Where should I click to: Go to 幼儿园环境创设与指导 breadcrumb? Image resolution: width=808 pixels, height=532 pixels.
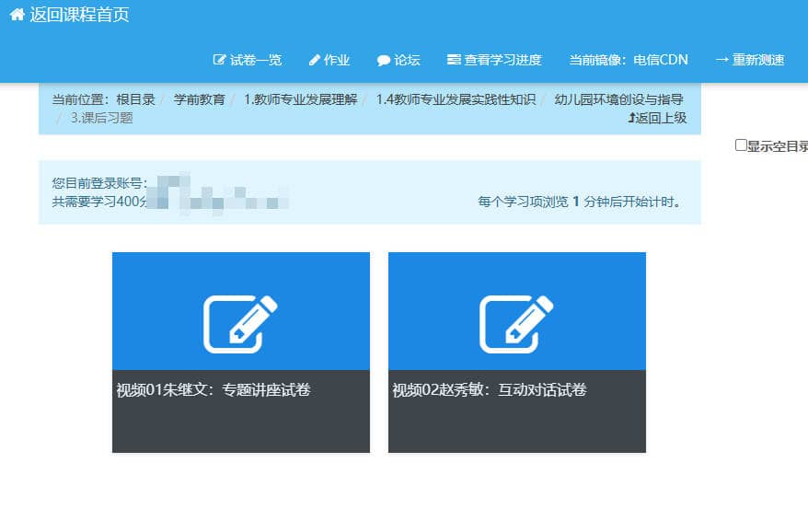tap(618, 99)
